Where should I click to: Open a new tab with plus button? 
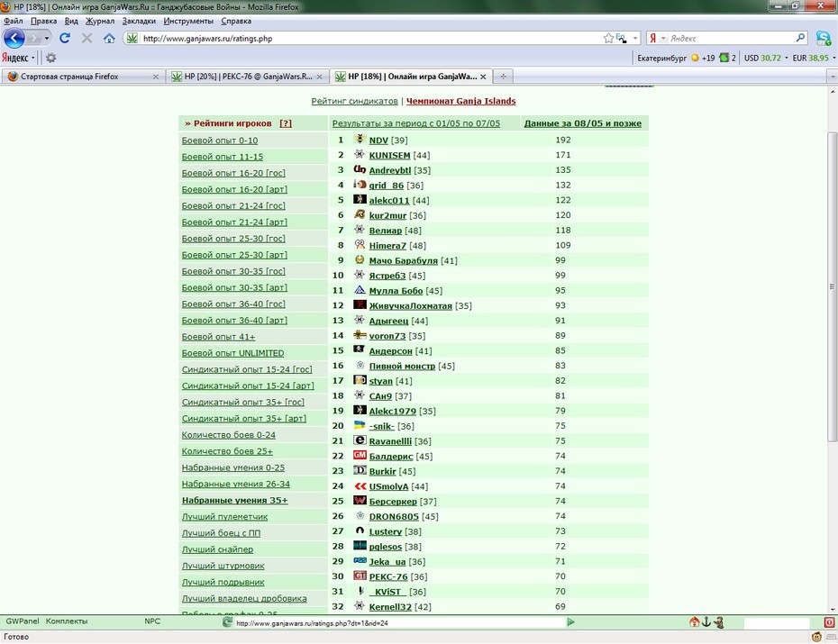click(503, 77)
